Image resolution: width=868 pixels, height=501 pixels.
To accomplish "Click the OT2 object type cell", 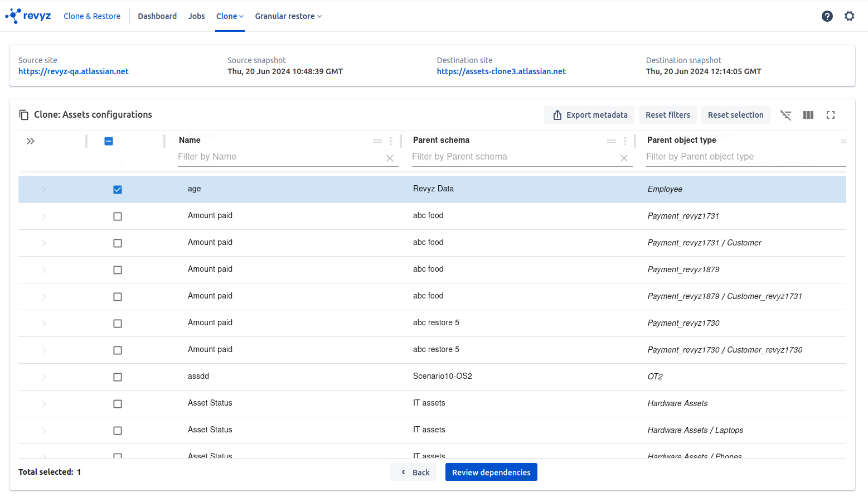I will pos(655,377).
